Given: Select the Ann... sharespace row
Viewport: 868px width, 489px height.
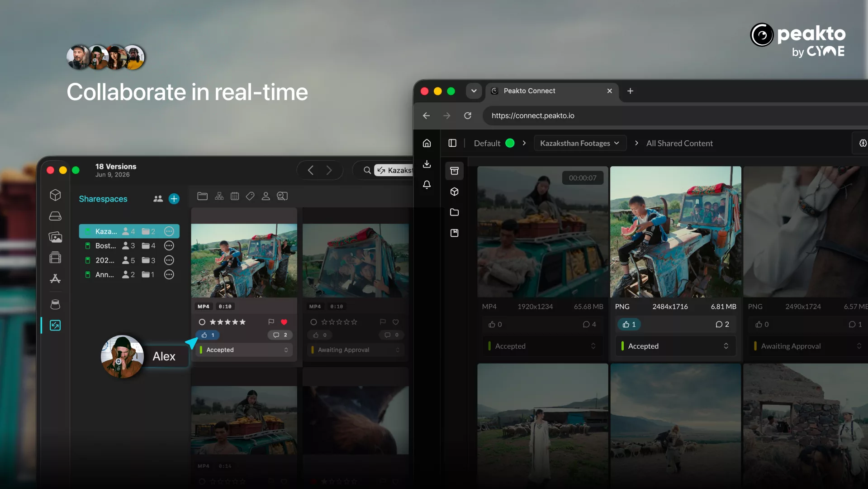Looking at the screenshot, I should coord(129,274).
